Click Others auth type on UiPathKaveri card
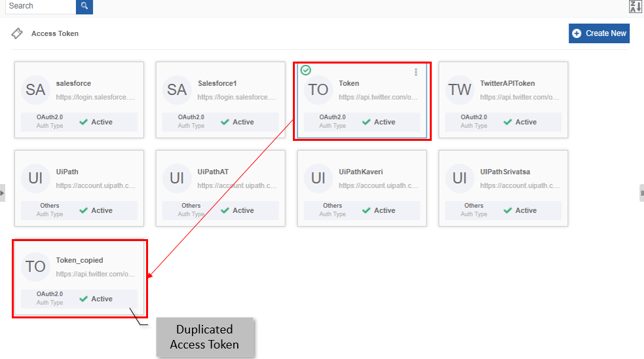 point(332,206)
